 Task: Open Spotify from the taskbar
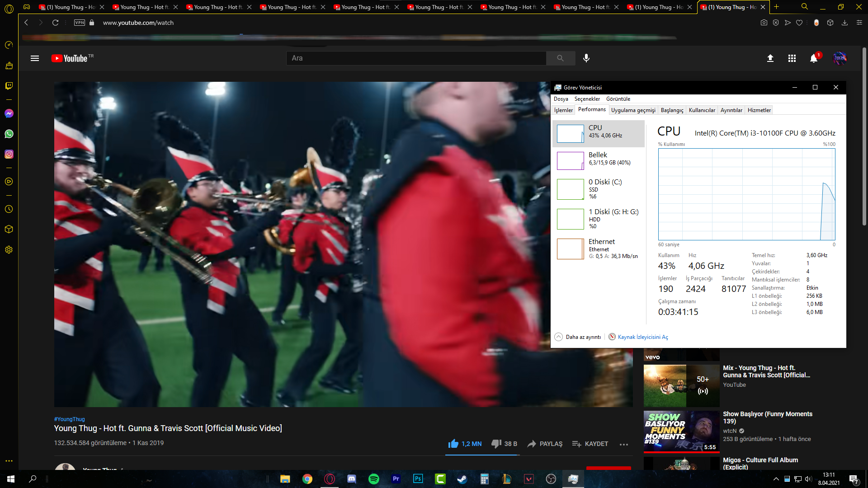(x=374, y=479)
